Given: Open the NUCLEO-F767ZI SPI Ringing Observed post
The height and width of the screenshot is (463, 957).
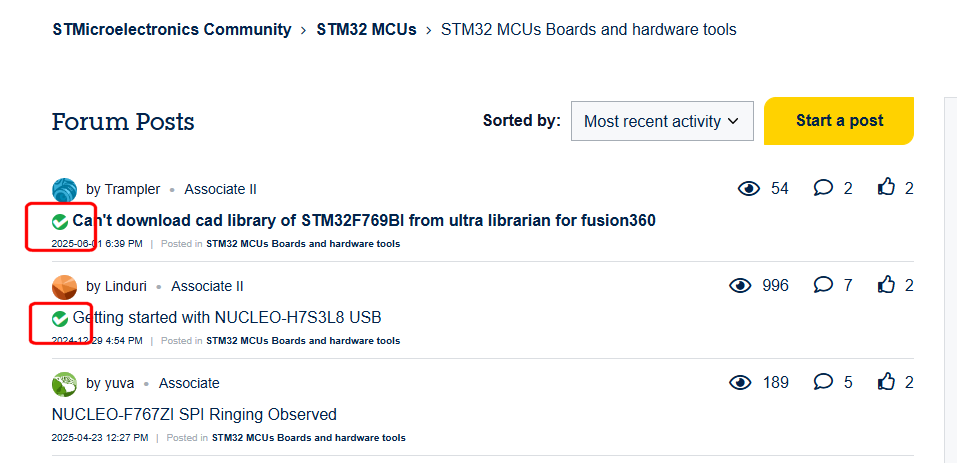Looking at the screenshot, I should [195, 415].
